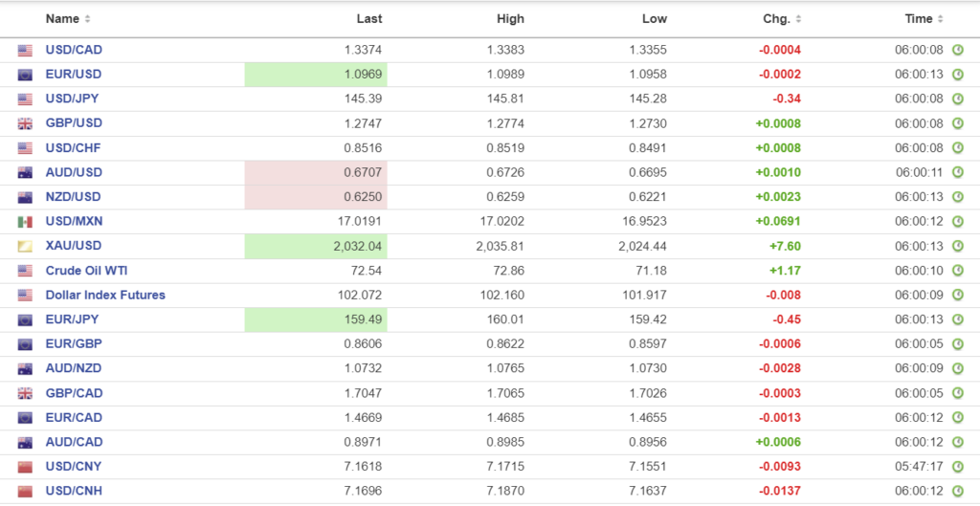Open the Dollar Index Futures link
980x506 pixels.
point(105,296)
